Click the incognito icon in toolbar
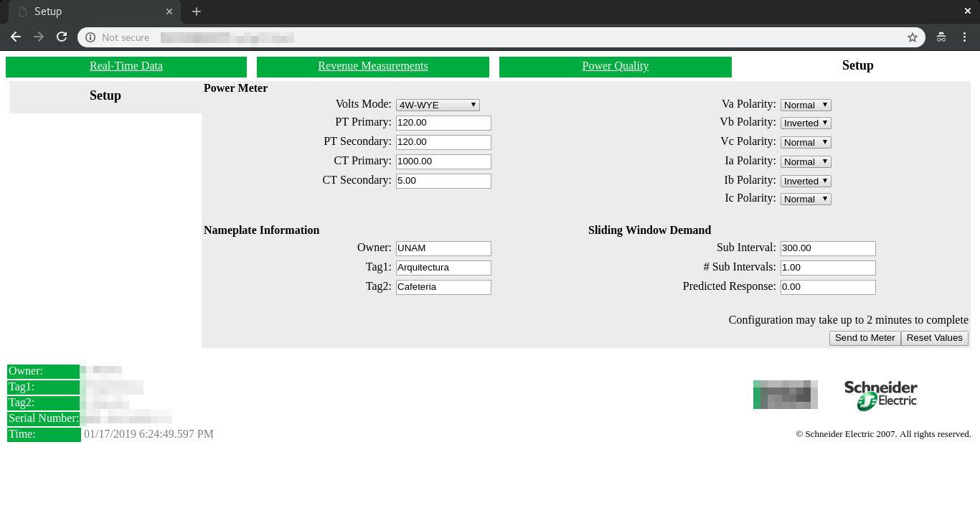Image resolution: width=980 pixels, height=531 pixels. 941,37
